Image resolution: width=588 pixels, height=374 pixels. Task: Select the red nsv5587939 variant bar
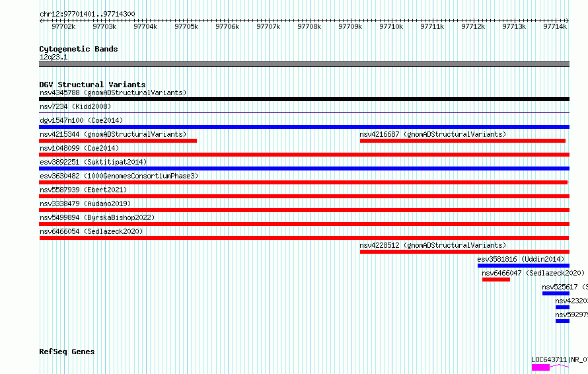[304, 196]
